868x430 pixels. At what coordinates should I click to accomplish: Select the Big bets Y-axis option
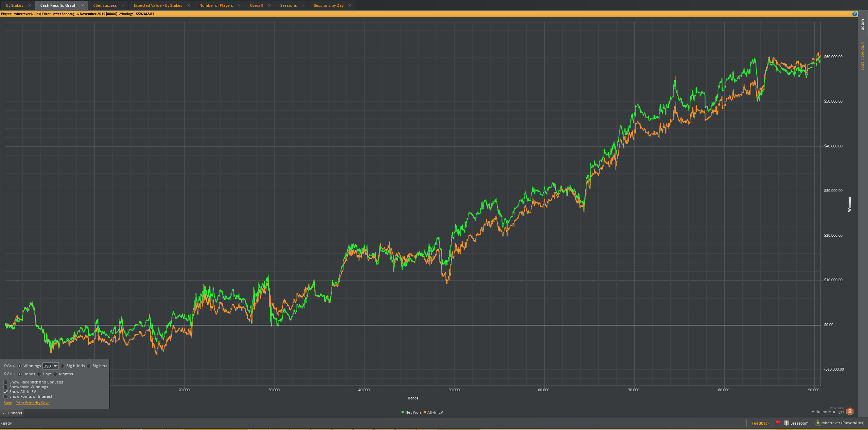[89, 366]
